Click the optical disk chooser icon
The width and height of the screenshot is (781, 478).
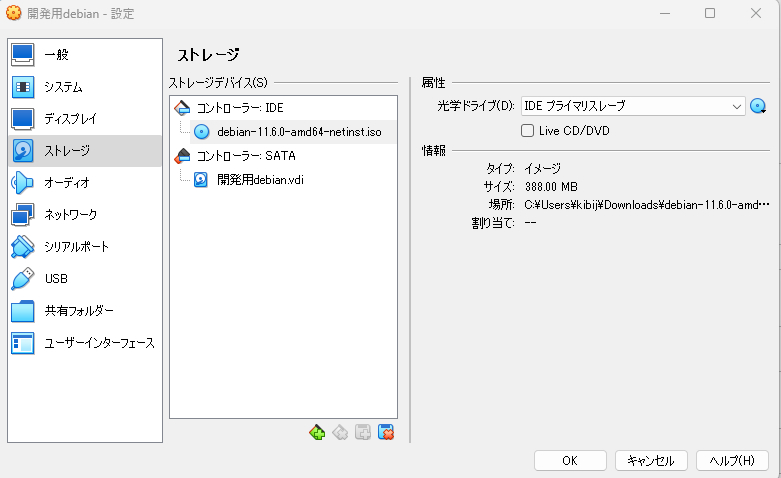click(x=758, y=106)
